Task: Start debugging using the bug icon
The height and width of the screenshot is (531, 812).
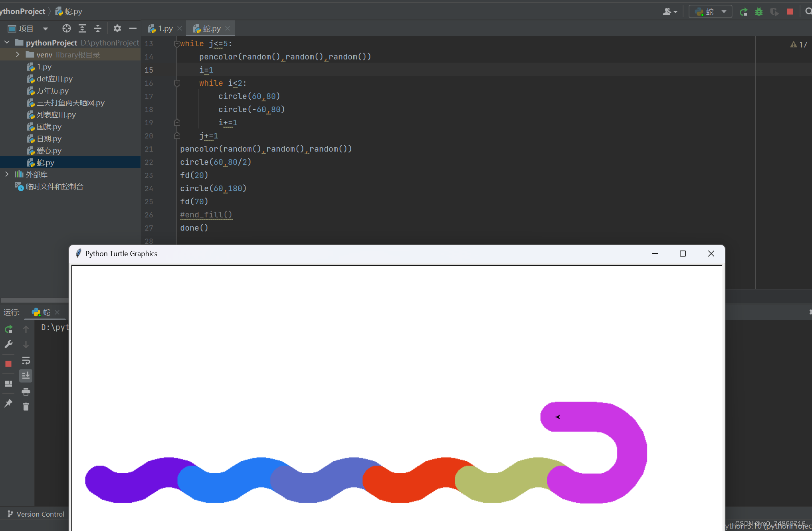Action: (x=759, y=12)
